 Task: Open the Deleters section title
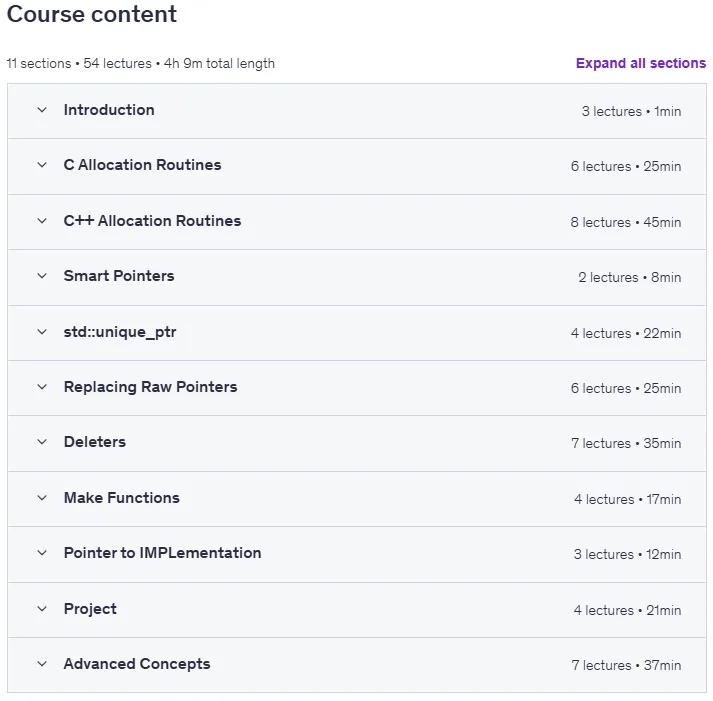pyautogui.click(x=95, y=442)
